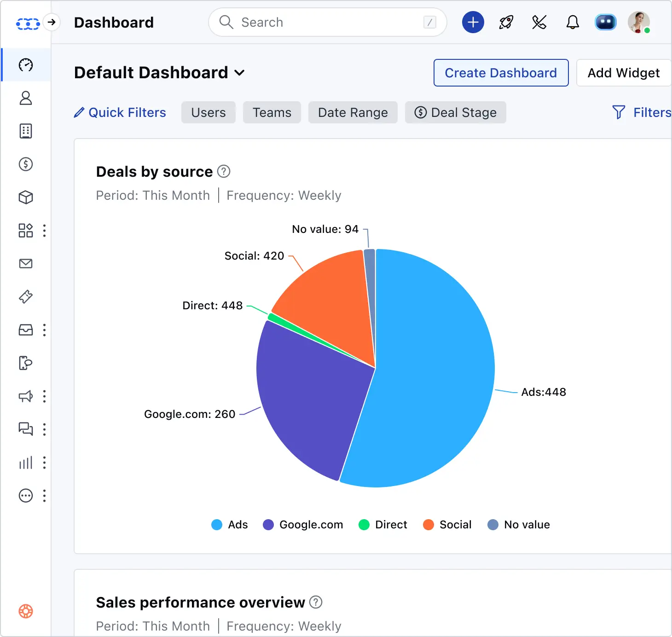Open the AI assistant bot icon
Viewport: 672px width, 637px height.
tap(606, 22)
